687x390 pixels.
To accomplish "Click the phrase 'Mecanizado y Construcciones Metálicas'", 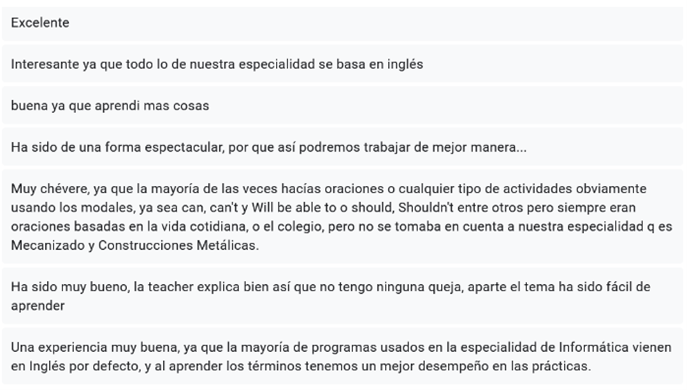I will [134, 245].
